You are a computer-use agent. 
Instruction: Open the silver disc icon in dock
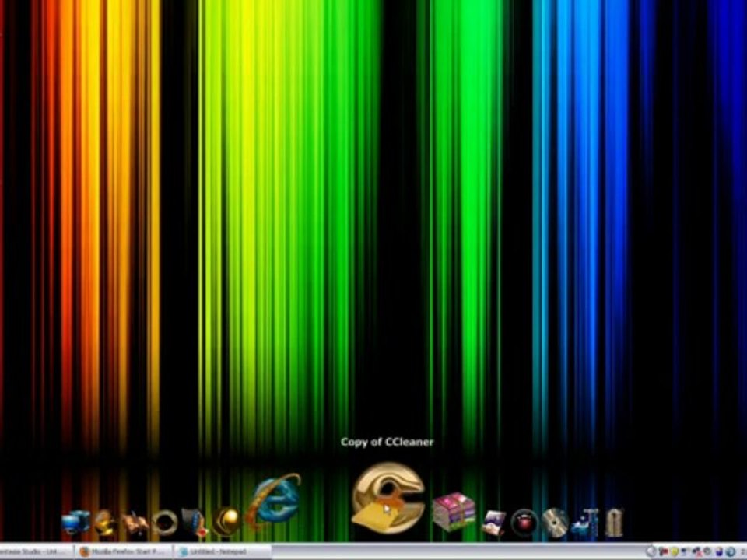pos(555,523)
